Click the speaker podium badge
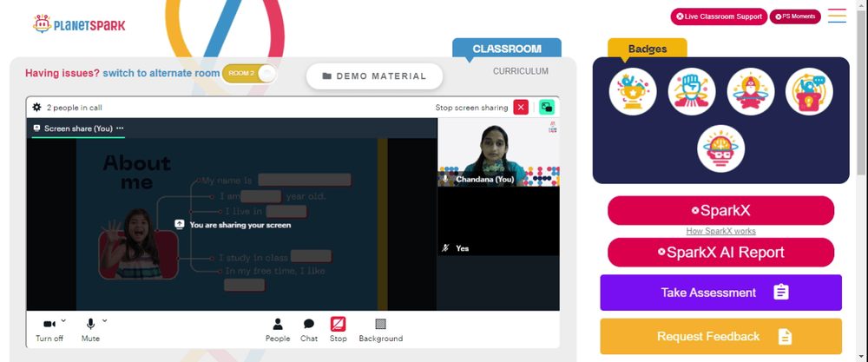Screen dimensions: 868x362 [809, 91]
